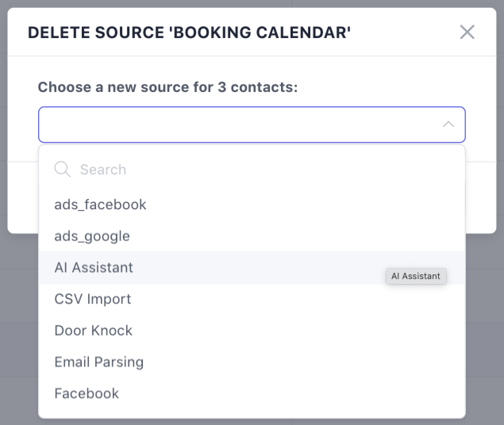Click the 'Choose a new source' label
Screen dimensions: 504x425
[x=167, y=87]
